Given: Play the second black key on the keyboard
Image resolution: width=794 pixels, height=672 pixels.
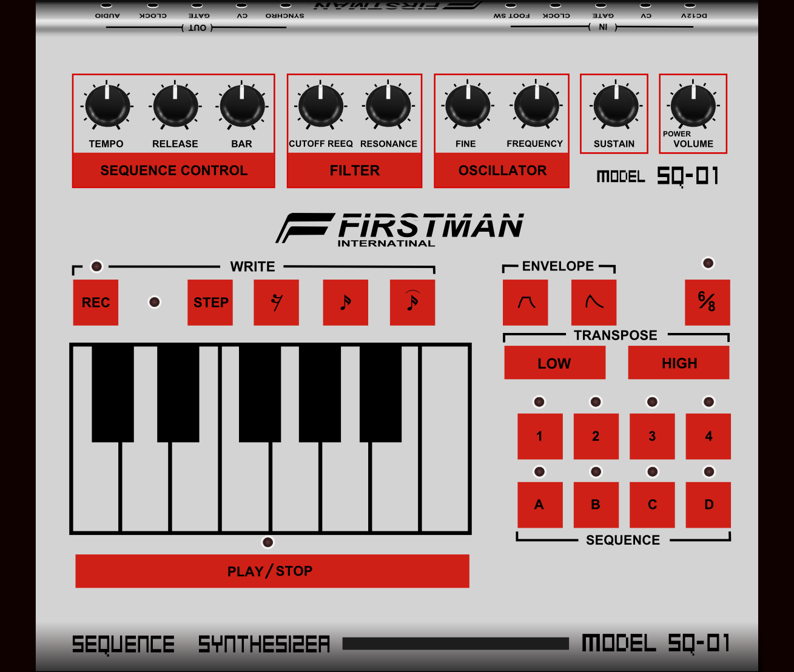Looking at the screenshot, I should click(178, 394).
